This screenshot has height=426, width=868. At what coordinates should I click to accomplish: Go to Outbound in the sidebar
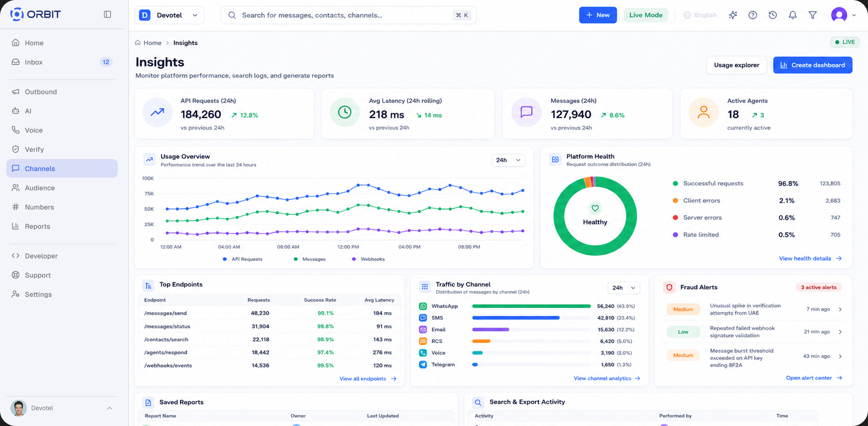[x=62, y=92]
